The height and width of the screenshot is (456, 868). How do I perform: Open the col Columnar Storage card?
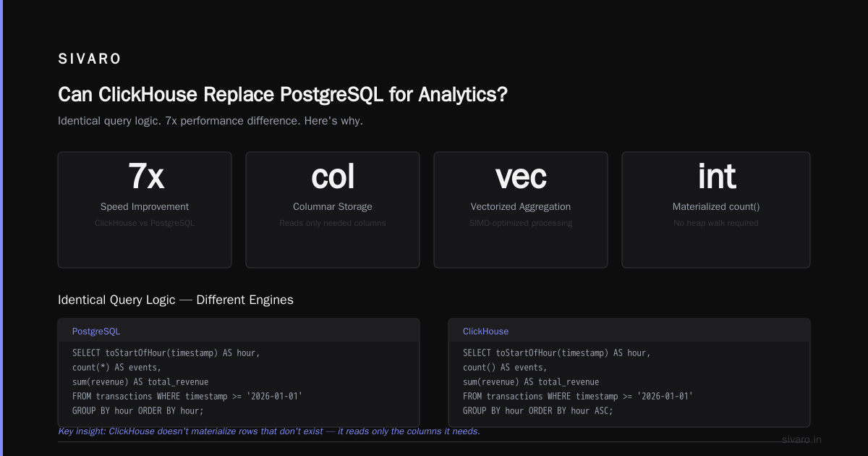pyautogui.click(x=333, y=210)
